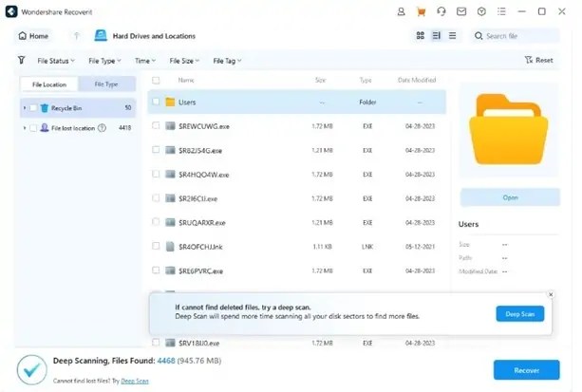Click the File lost location person icon
This screenshot has width=582, height=392.
tap(45, 128)
